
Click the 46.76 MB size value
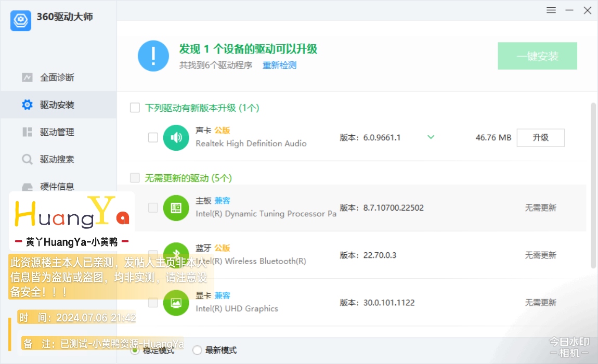pos(493,138)
